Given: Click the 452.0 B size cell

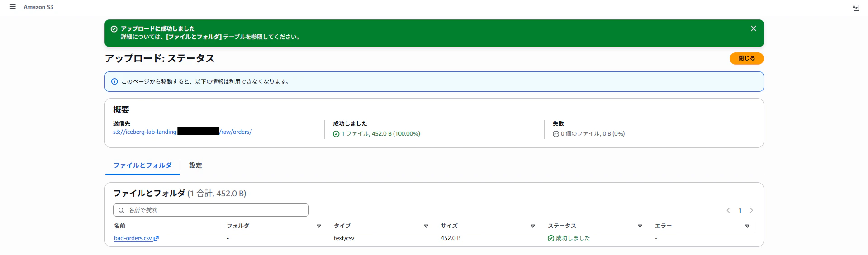Looking at the screenshot, I should pyautogui.click(x=451, y=238).
